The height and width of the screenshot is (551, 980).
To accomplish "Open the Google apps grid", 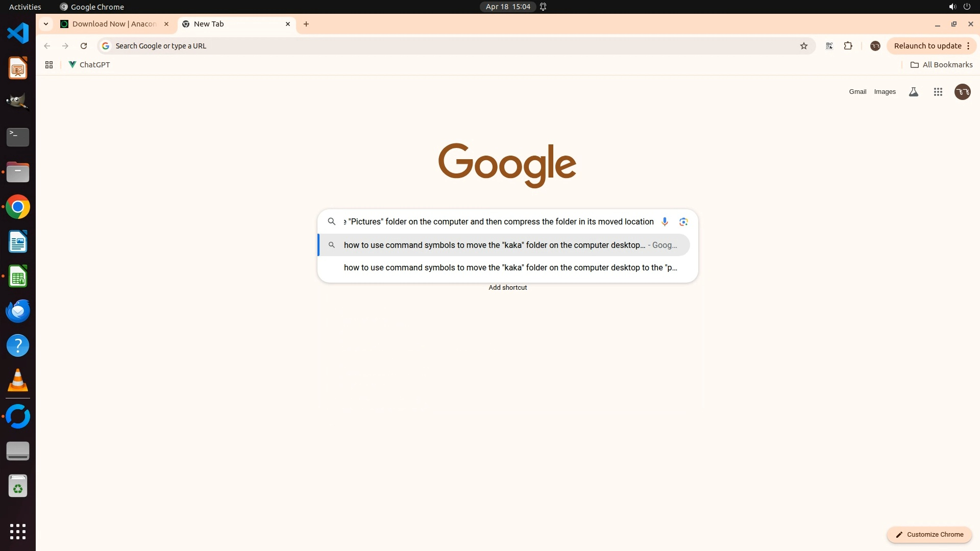I will (x=938, y=92).
